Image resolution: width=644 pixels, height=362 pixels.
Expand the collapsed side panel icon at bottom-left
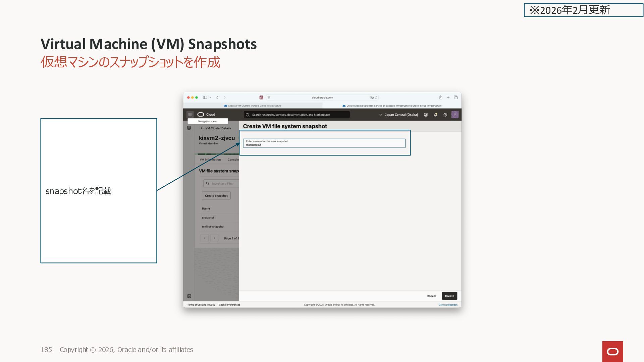coord(189,296)
